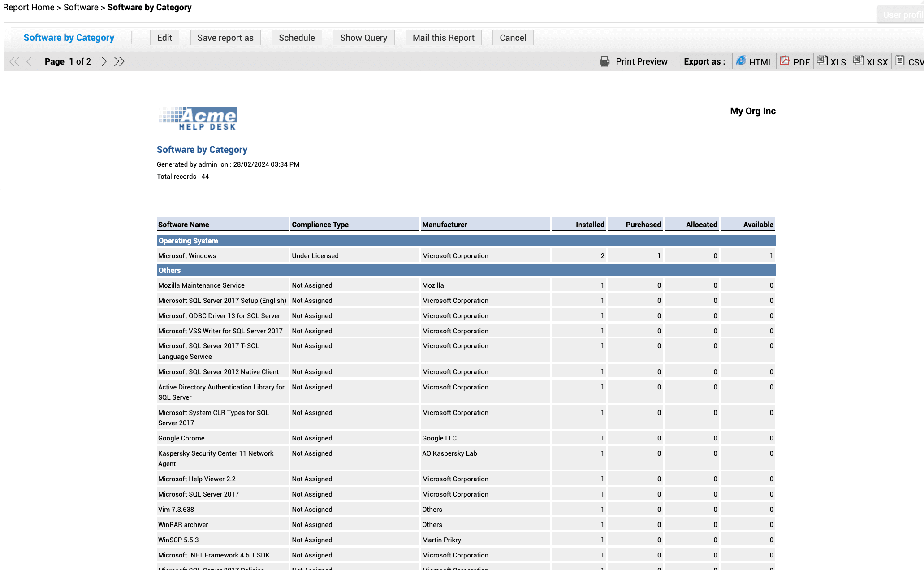This screenshot has height=570, width=924.
Task: Click the XLS export icon
Action: coord(822,60)
